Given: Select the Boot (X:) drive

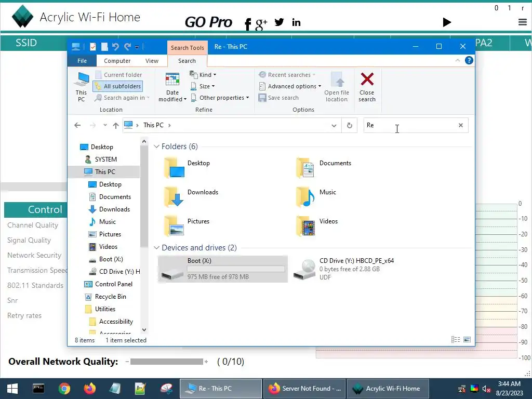Looking at the screenshot, I should (x=222, y=269).
